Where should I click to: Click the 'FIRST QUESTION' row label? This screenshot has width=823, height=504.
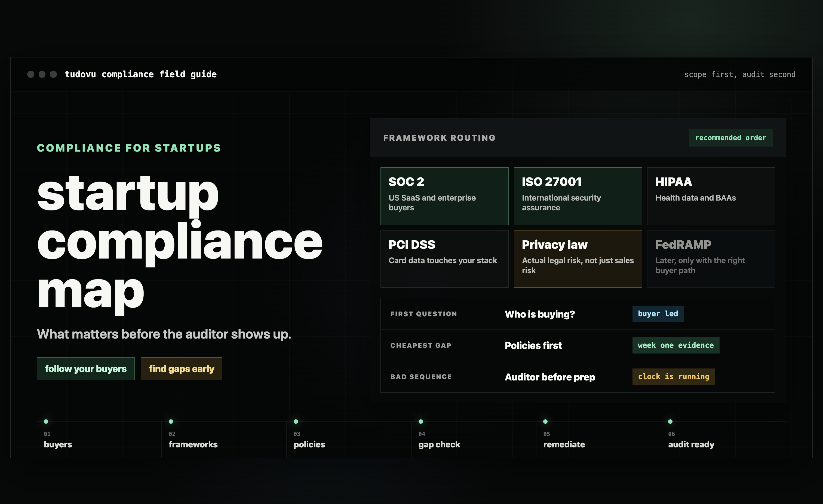(x=423, y=314)
